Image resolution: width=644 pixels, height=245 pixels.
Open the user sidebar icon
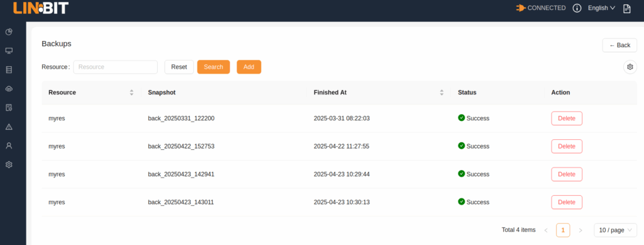point(9,145)
